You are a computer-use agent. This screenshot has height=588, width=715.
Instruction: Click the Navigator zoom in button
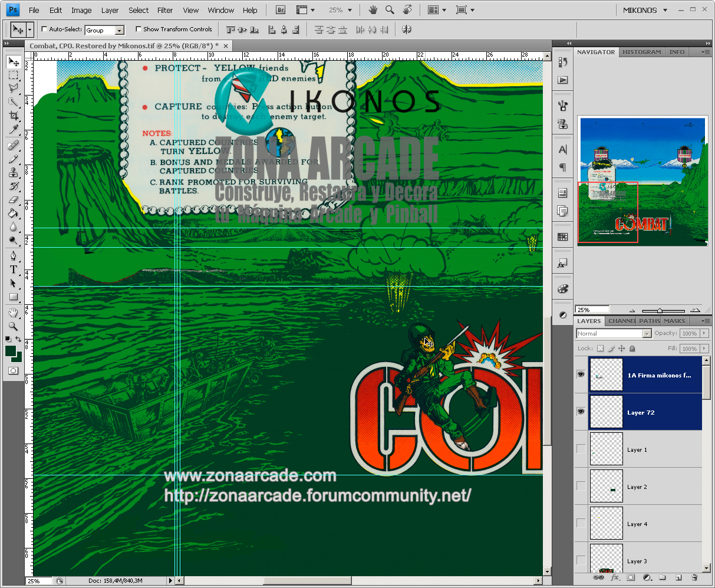pos(696,310)
